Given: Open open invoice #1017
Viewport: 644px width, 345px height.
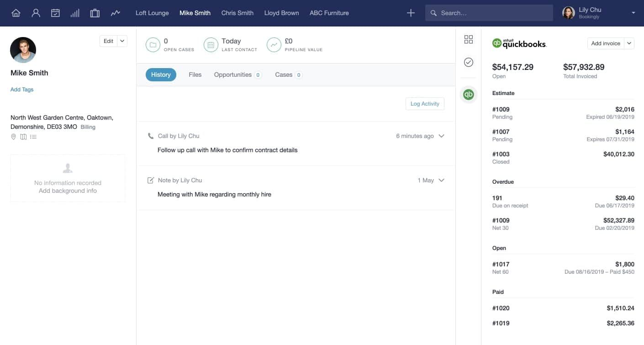Looking at the screenshot, I should tap(563, 268).
